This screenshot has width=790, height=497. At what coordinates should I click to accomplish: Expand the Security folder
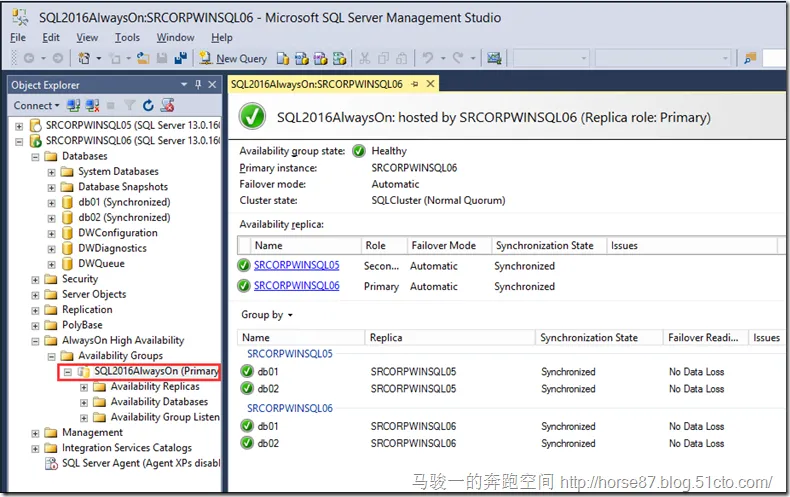coord(35,280)
